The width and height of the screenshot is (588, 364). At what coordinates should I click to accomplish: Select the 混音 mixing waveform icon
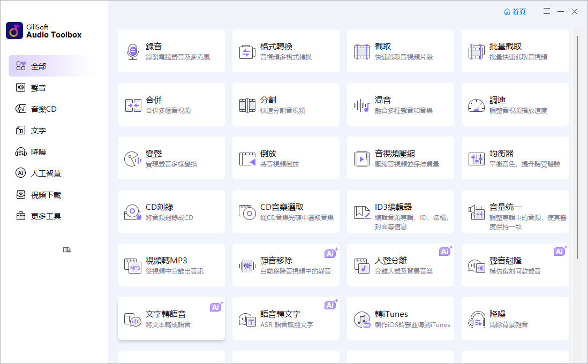(361, 105)
